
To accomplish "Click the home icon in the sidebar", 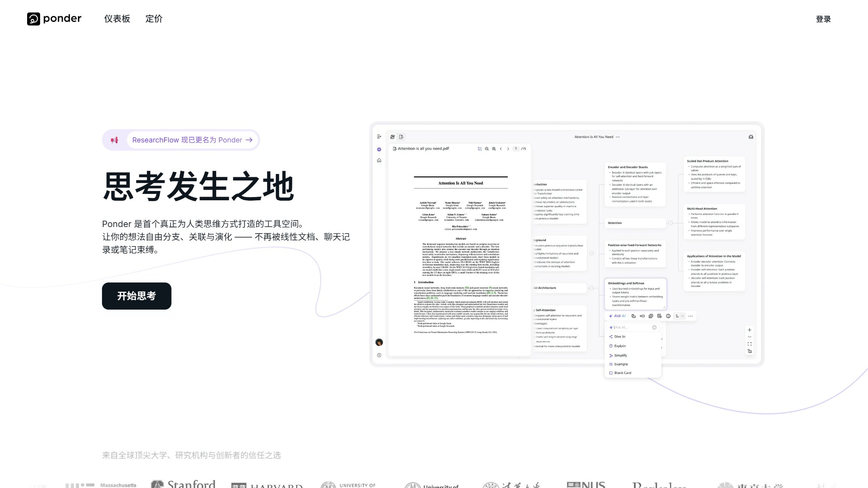I will (x=379, y=161).
